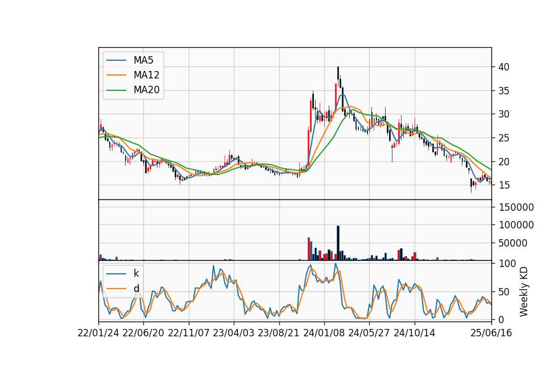Image resolution: width=546 pixels, height=392 pixels.
Task: Click the price axis label 15
Action: [504, 185]
